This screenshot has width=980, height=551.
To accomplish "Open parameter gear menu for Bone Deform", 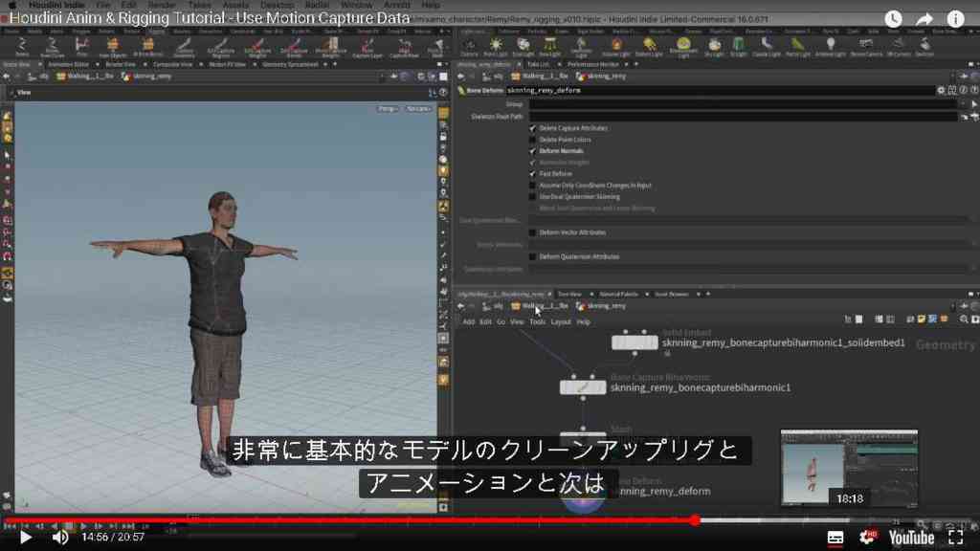I will [941, 91].
